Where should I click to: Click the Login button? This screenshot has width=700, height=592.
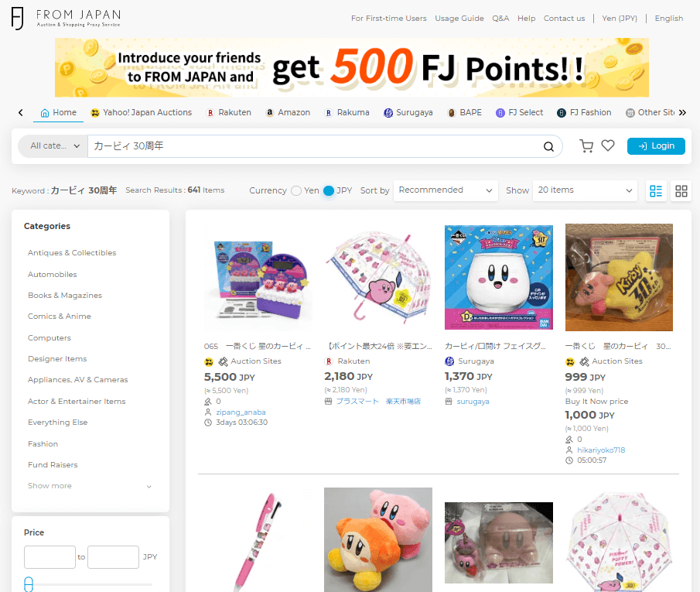pos(656,146)
